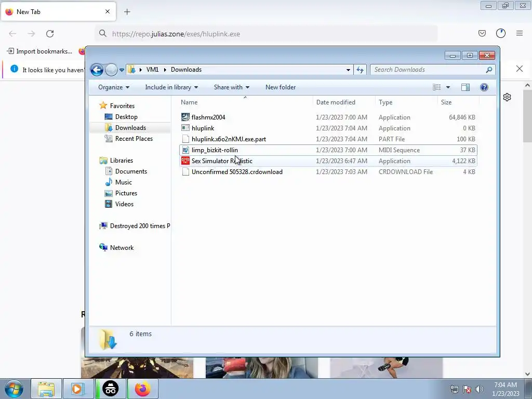
Task: Click Import bookmarks link
Action: (x=39, y=51)
